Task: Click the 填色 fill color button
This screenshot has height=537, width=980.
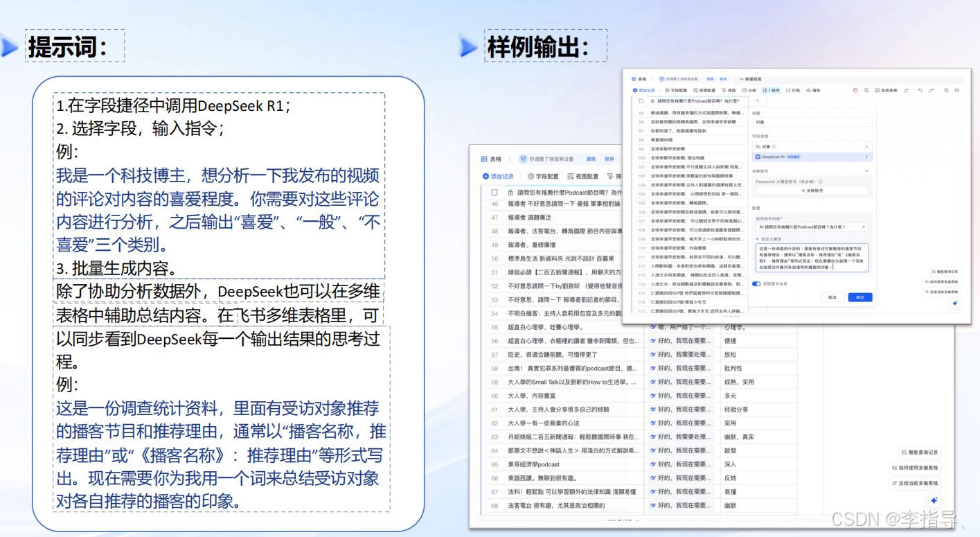Action: 813,90
